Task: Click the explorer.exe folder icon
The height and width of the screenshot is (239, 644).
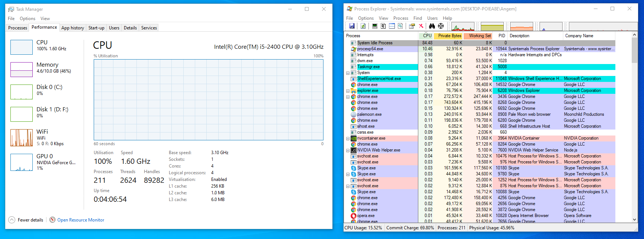Action: (x=354, y=90)
